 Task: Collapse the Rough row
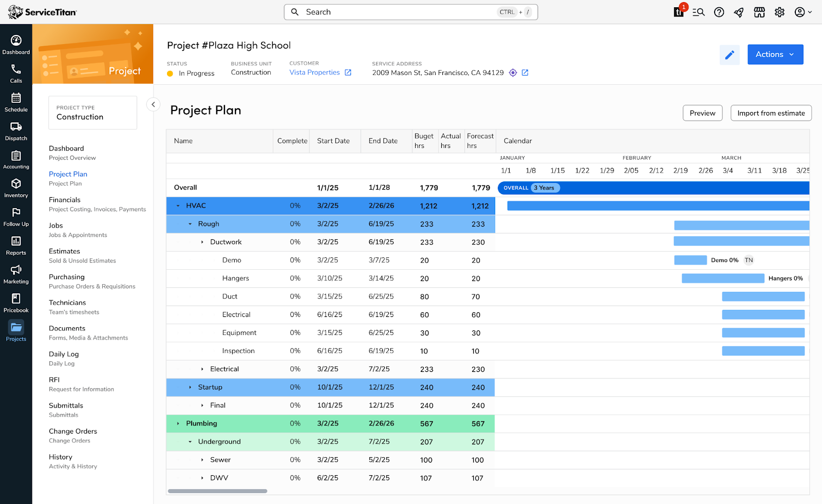[190, 224]
